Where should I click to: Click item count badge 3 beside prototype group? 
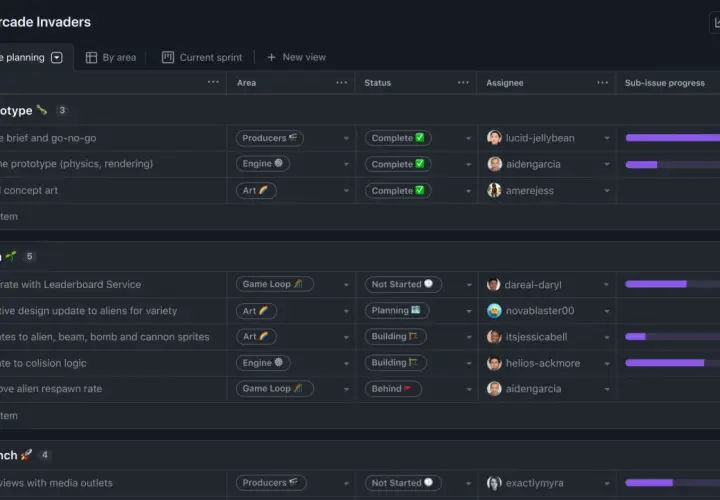pyautogui.click(x=62, y=110)
